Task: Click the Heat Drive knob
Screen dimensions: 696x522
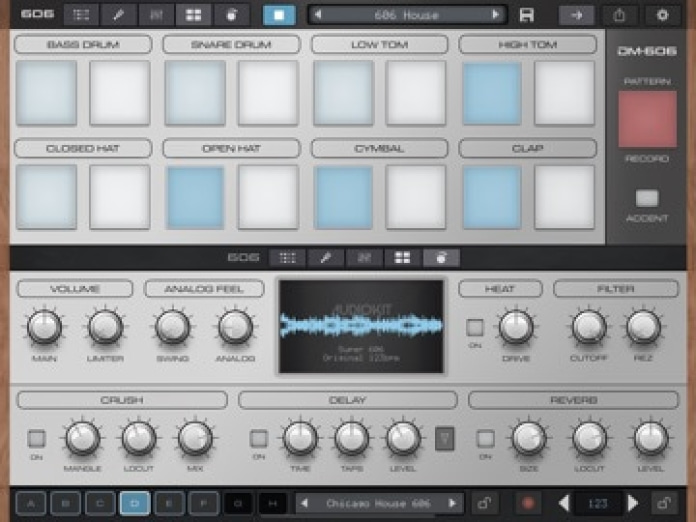Action: (516, 327)
